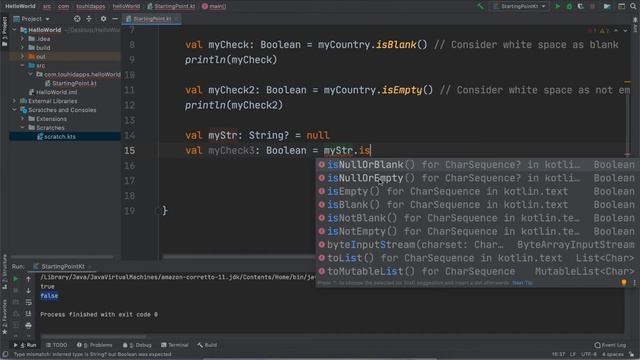The height and width of the screenshot is (360, 640).
Task: Click the down arrow in Run panel
Action: pyautogui.click(x=28, y=291)
